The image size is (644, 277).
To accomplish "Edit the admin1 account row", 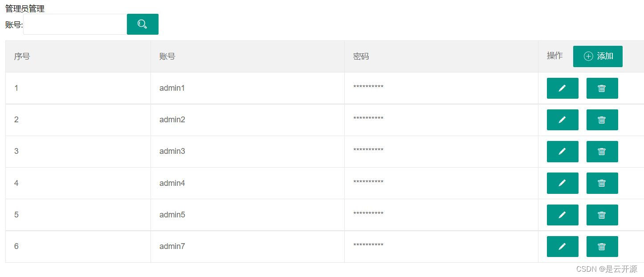I will (562, 88).
